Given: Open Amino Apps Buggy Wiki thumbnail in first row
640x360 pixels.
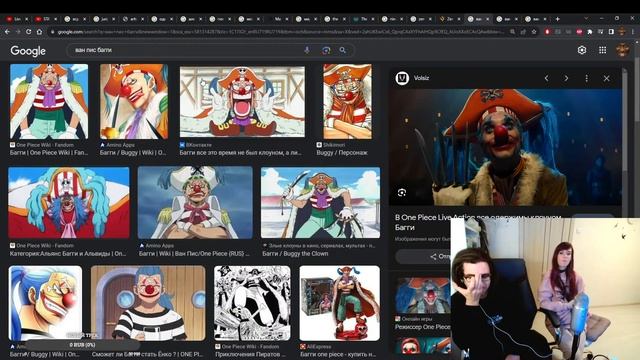Looking at the screenshot, I should (x=134, y=101).
